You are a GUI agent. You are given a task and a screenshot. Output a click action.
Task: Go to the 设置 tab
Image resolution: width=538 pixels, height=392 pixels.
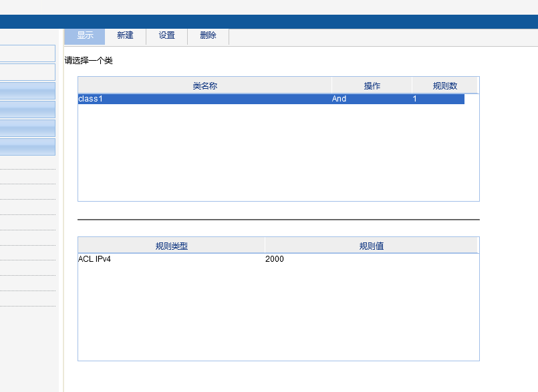[167, 35]
